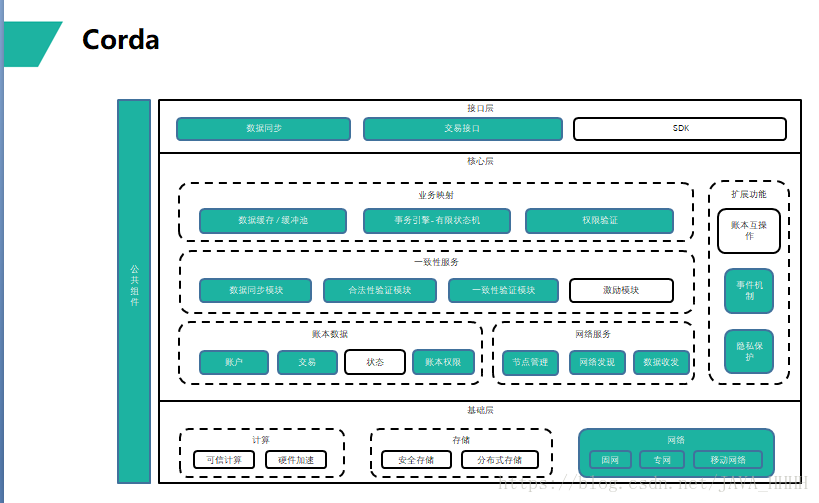Click the 账本数据 group label
This screenshot has height=503, width=819.
330,334
